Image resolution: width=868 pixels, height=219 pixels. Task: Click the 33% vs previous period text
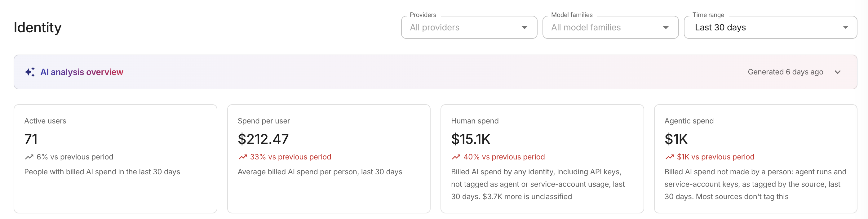(x=290, y=157)
